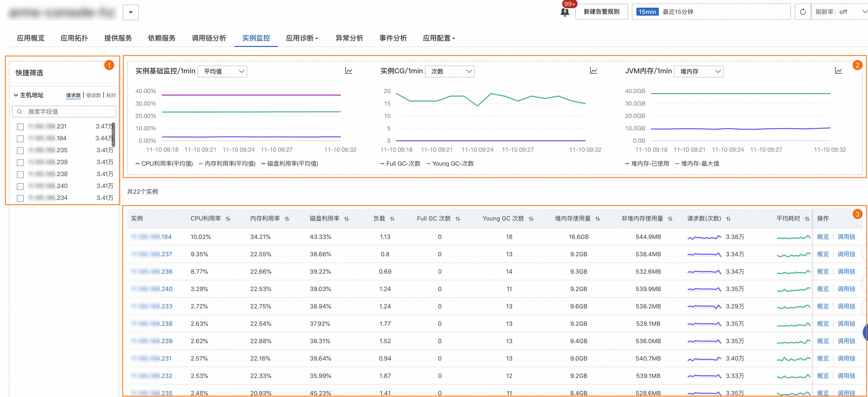This screenshot has width=868, height=397.
Task: Check the host .234 checkbox
Action: 20,198
